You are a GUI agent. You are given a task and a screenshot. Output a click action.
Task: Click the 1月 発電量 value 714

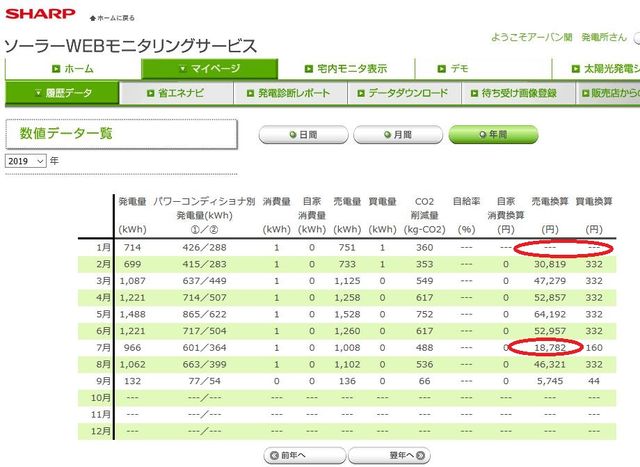click(132, 248)
